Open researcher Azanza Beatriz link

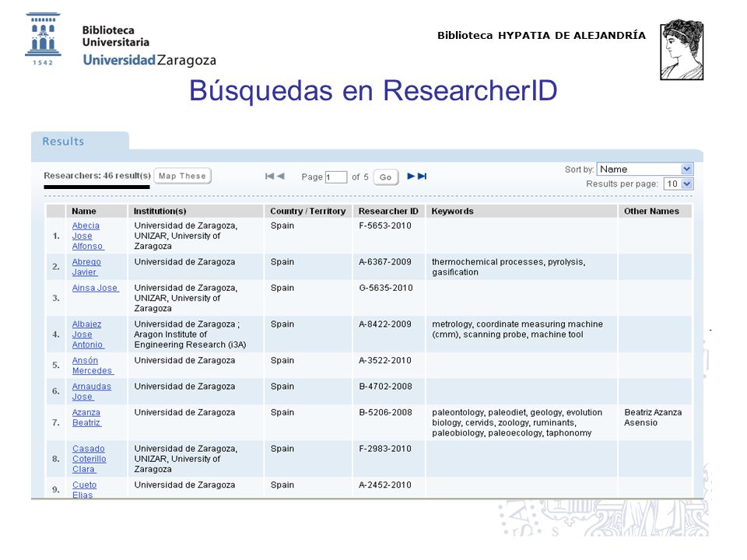[x=86, y=417]
